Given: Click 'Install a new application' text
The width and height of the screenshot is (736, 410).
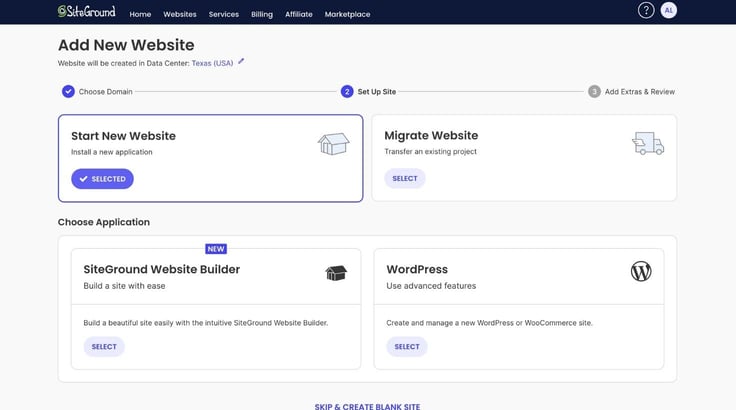Looking at the screenshot, I should point(112,152).
